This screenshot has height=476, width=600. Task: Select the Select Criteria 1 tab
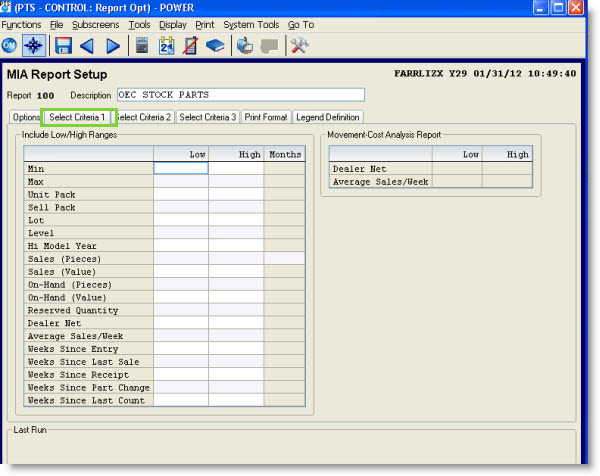pos(77,117)
